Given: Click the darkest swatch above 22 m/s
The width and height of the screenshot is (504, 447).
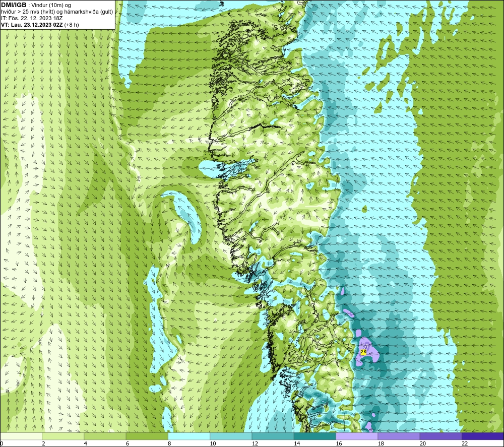Looking at the screenshot, I should click(x=483, y=436).
